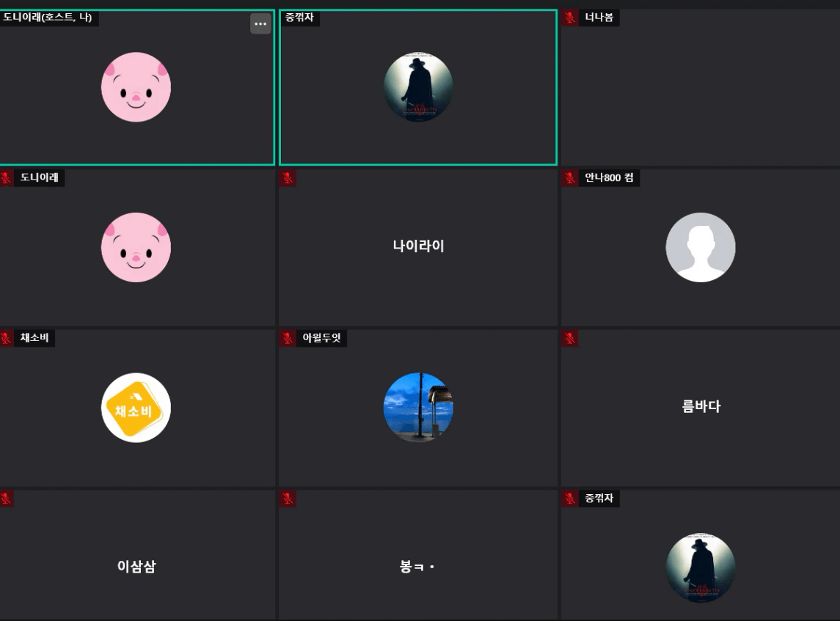Image resolution: width=840 pixels, height=621 pixels.
Task: Click the muted mic icon on 채소비 tile
Action: click(x=6, y=338)
